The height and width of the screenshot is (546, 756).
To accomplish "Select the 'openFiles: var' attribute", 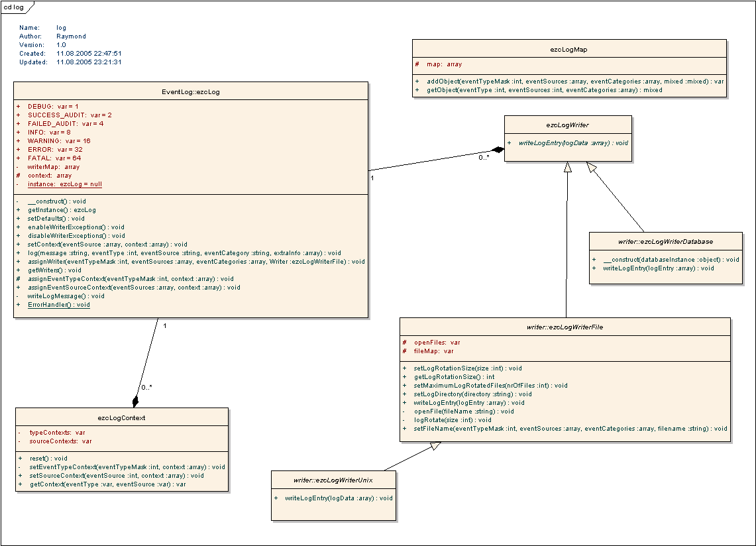I will pos(437,343).
